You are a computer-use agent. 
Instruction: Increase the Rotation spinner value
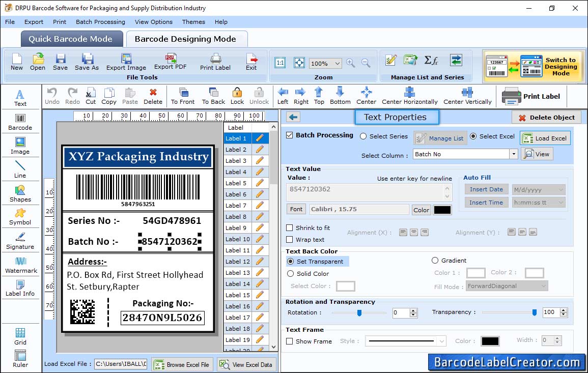pyautogui.click(x=413, y=310)
